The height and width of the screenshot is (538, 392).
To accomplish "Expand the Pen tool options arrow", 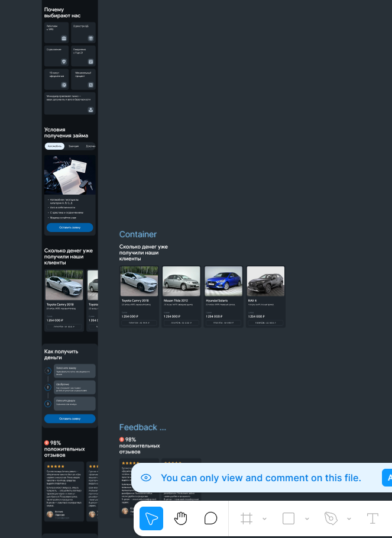I will [349, 519].
